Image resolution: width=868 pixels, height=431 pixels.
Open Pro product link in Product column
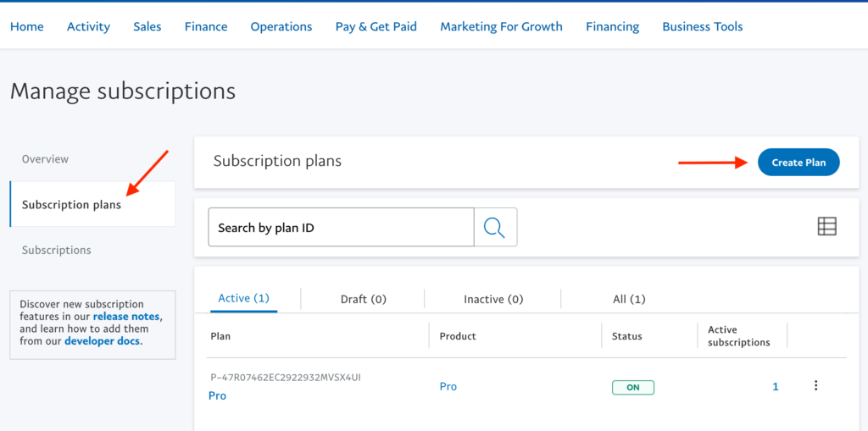[x=448, y=386]
